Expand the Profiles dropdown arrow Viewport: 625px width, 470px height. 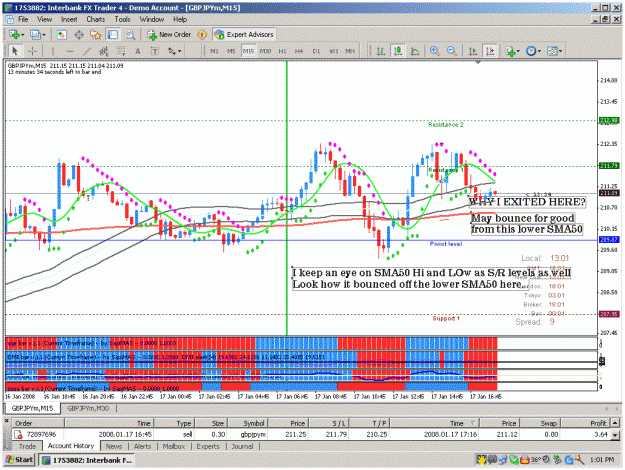(x=44, y=35)
